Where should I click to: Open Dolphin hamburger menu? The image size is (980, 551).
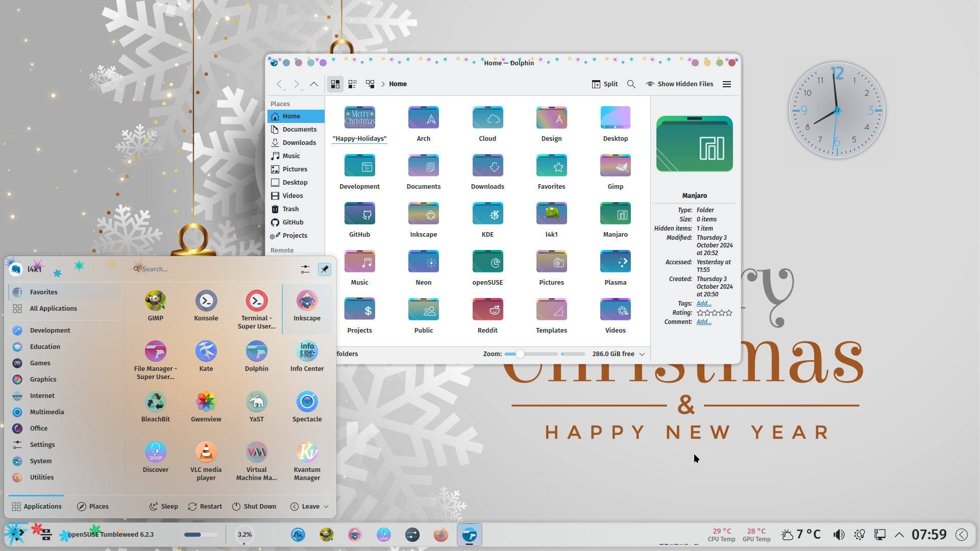726,84
